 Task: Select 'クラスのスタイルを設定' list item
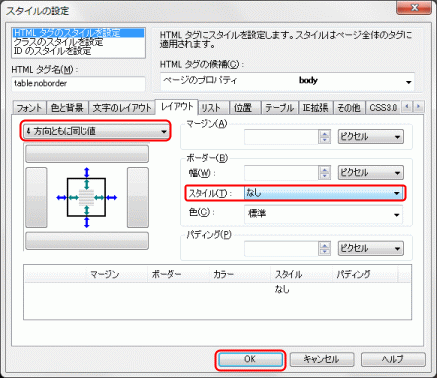click(x=78, y=42)
